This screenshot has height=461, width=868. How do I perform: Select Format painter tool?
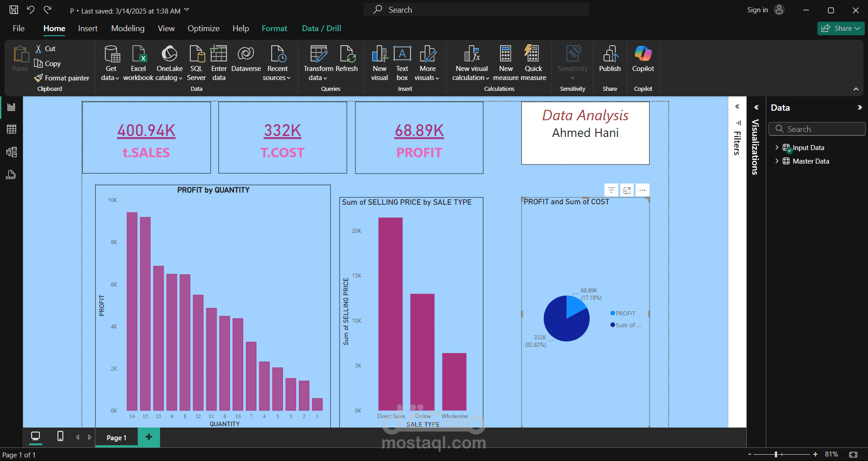(62, 78)
